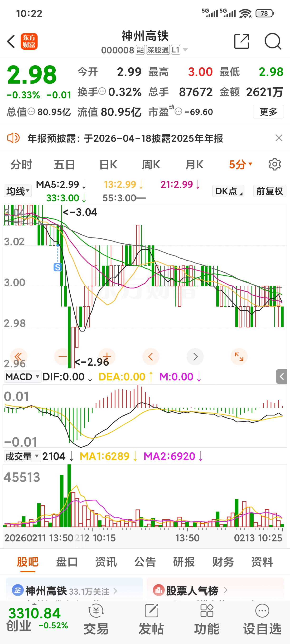Tap the MA5:2.99 indicator label
The height and width of the screenshot is (644, 290).
[61, 185]
